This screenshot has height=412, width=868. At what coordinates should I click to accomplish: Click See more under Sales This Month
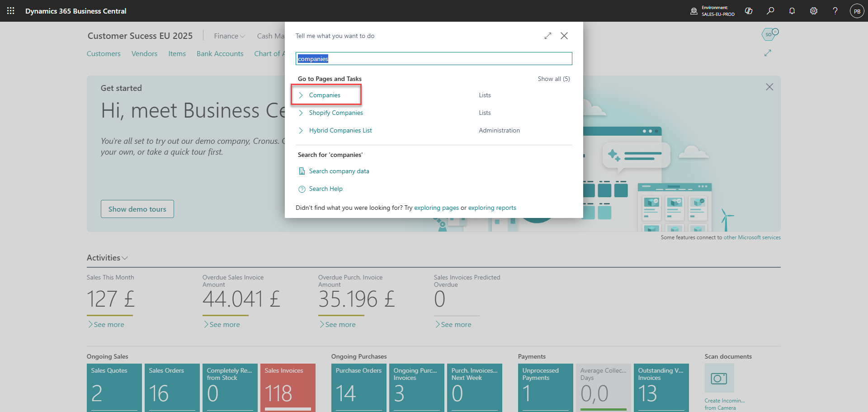(x=106, y=325)
